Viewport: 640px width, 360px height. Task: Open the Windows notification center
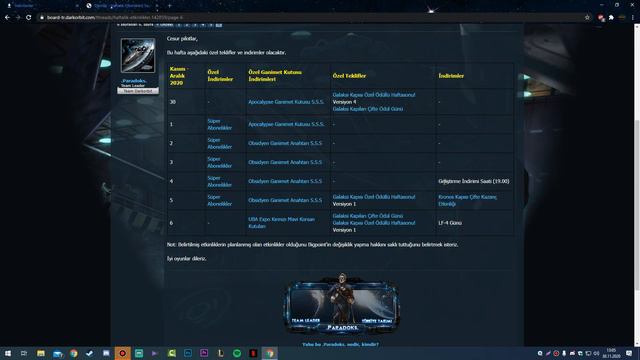click(x=629, y=353)
